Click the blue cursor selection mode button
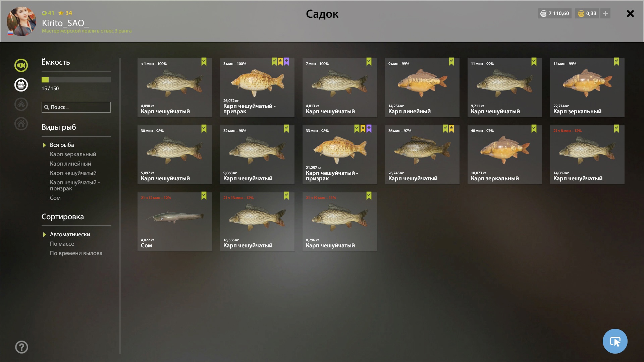 (x=615, y=341)
